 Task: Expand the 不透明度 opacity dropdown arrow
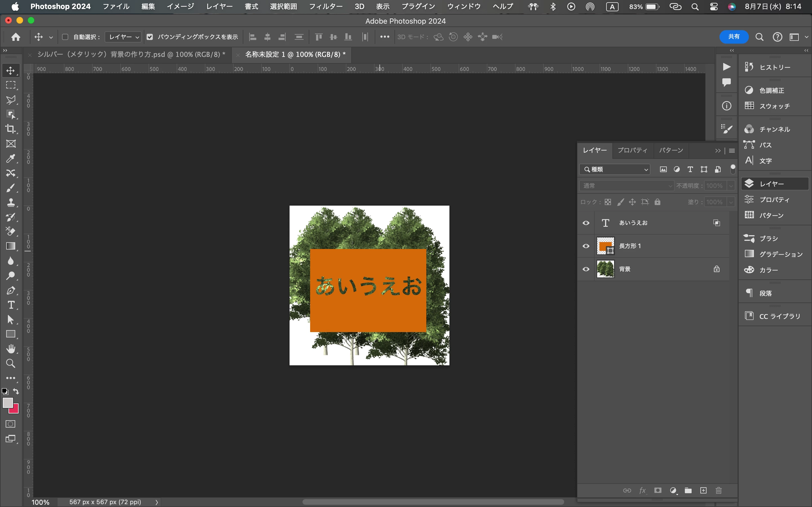click(731, 186)
